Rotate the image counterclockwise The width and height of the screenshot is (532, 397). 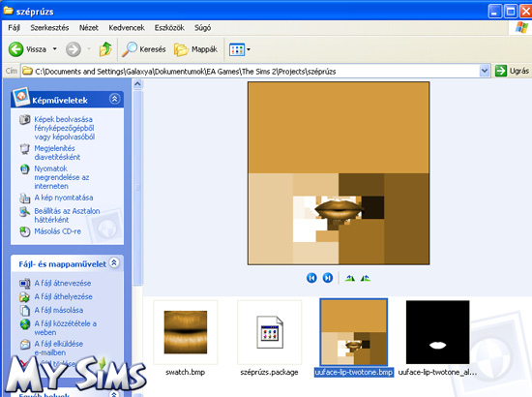pos(366,278)
